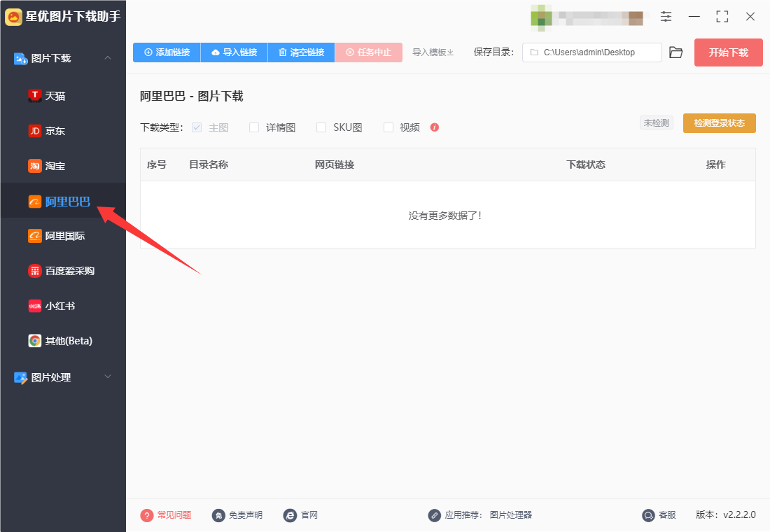Click the 未检测 status tag
The image size is (770, 532).
pyautogui.click(x=656, y=122)
